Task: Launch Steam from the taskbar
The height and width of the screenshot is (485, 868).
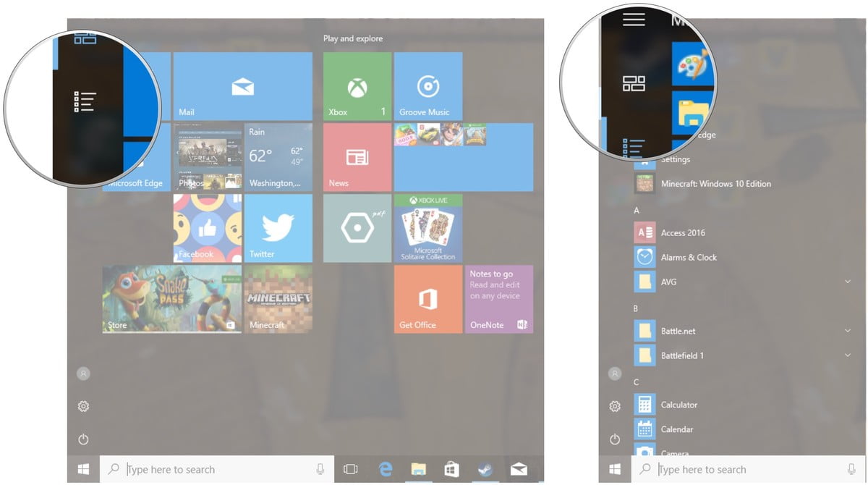Action: coord(485,470)
